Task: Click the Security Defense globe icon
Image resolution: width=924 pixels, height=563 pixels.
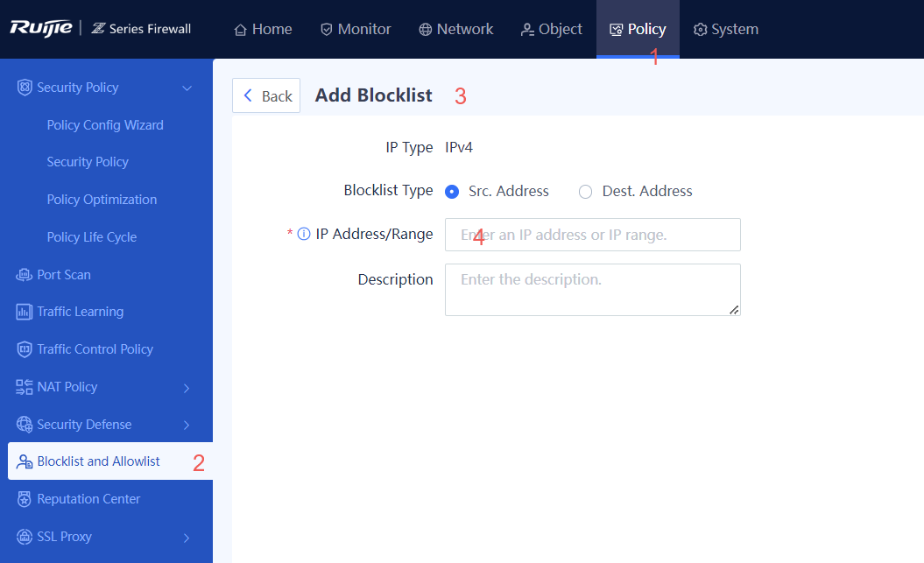Action: (x=25, y=424)
